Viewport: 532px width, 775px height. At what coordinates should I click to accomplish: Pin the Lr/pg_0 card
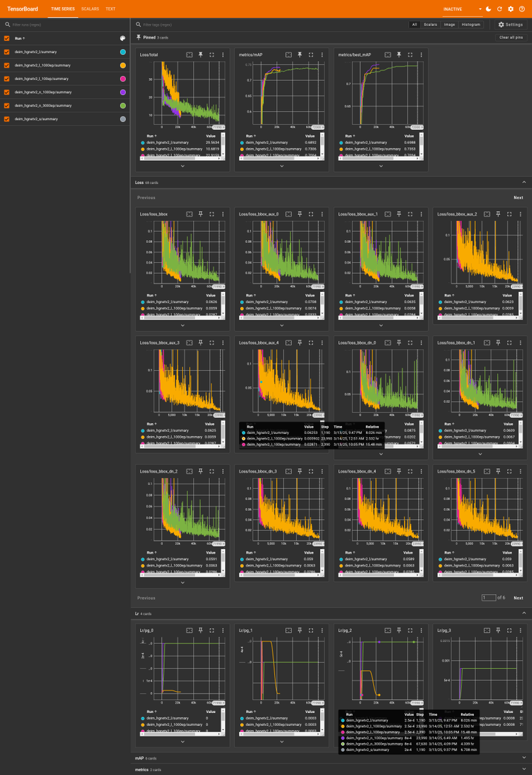[201, 630]
